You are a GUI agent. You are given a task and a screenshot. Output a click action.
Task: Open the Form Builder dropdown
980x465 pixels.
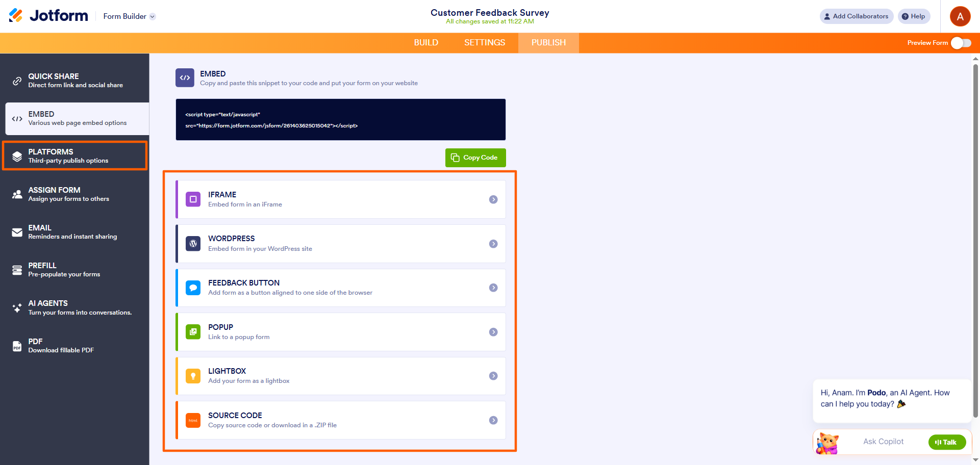pos(129,16)
